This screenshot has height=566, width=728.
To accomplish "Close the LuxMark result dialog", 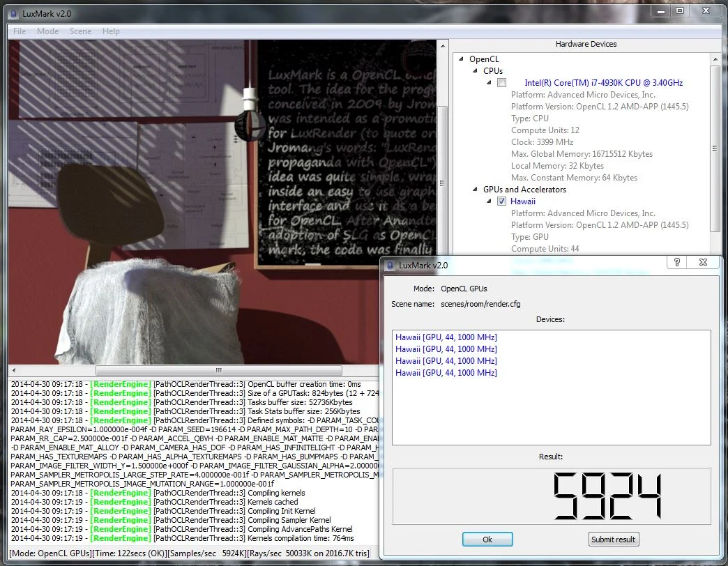I will point(703,262).
